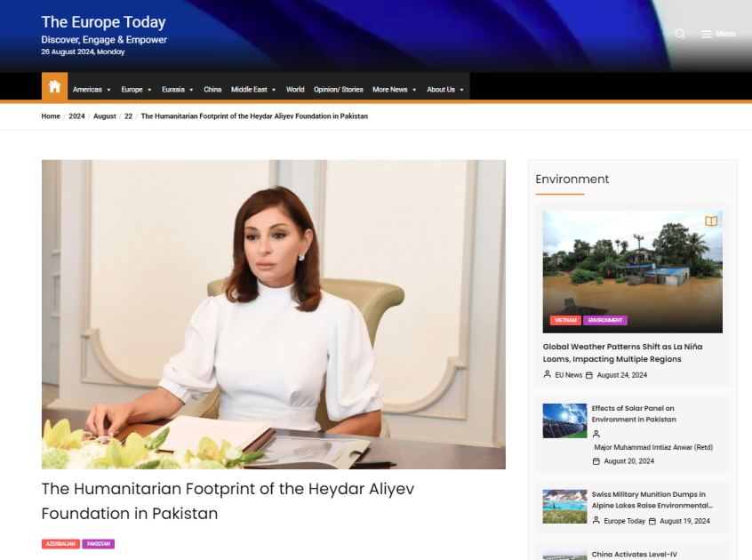Screen dimensions: 752x560
Task: Open the solar panel article thumbnail
Action: 564,421
